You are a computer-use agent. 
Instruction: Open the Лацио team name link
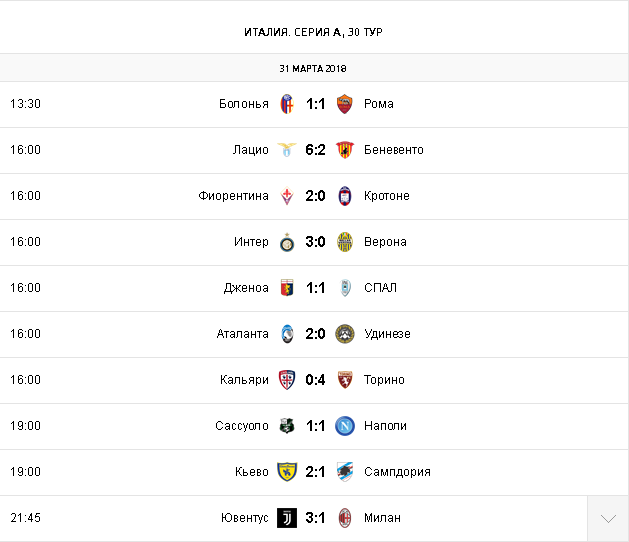click(251, 150)
